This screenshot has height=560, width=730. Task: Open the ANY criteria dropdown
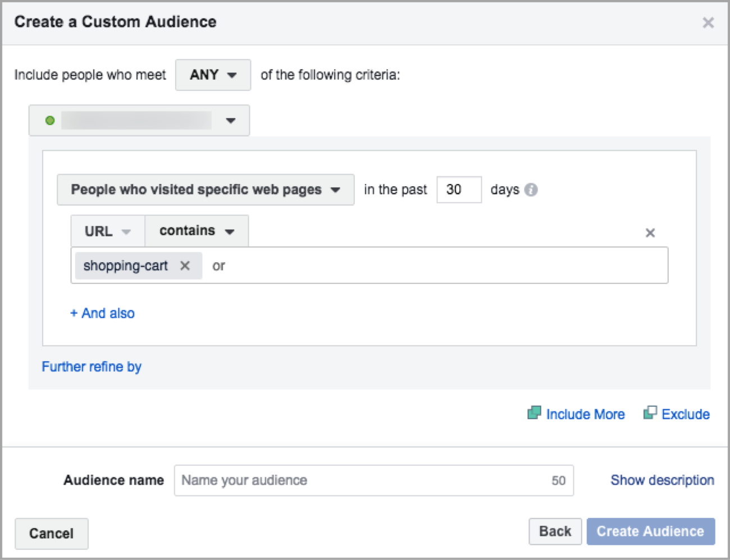tap(213, 75)
